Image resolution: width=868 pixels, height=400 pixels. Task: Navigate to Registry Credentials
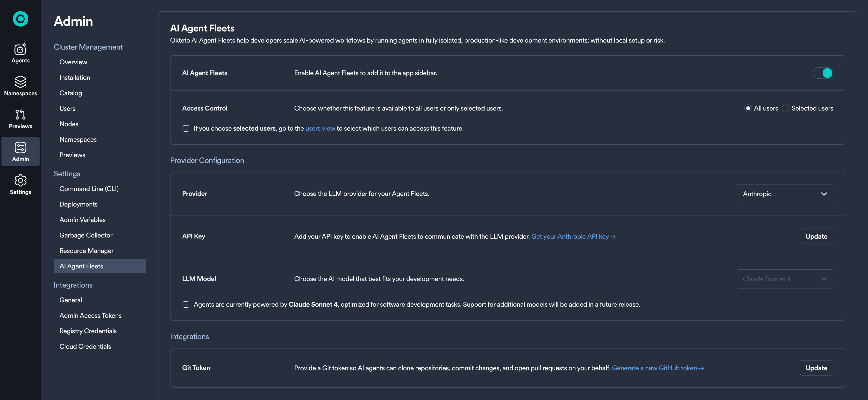88,331
